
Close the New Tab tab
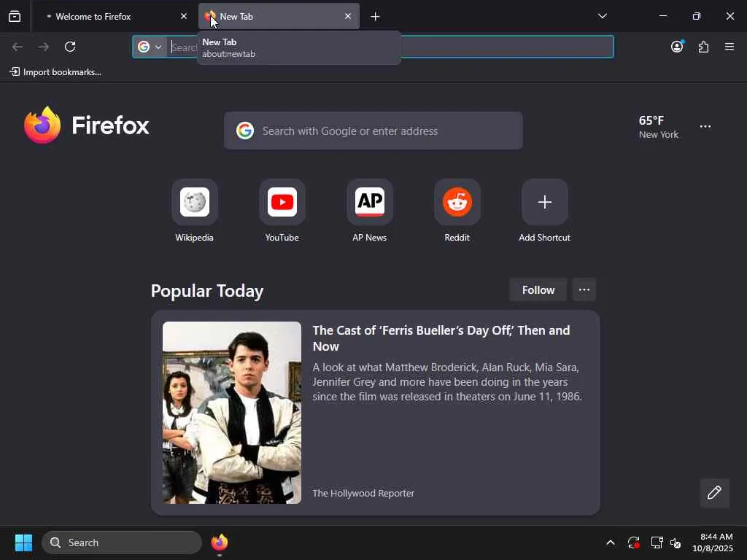[x=348, y=16]
